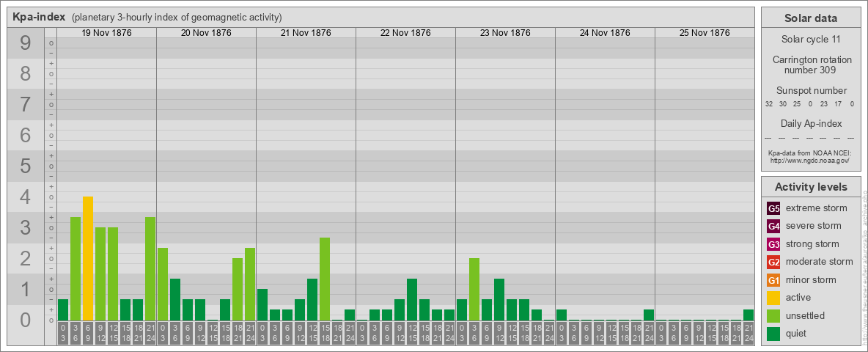Click the yellow 6-9 bar on 19 Nov
Screen dimensions: 868x352
88,258
